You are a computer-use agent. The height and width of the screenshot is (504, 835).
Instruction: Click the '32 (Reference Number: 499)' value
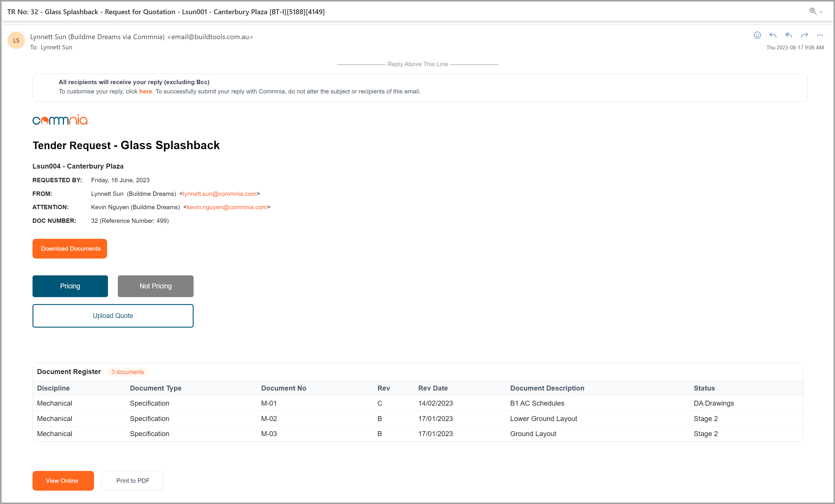point(130,221)
